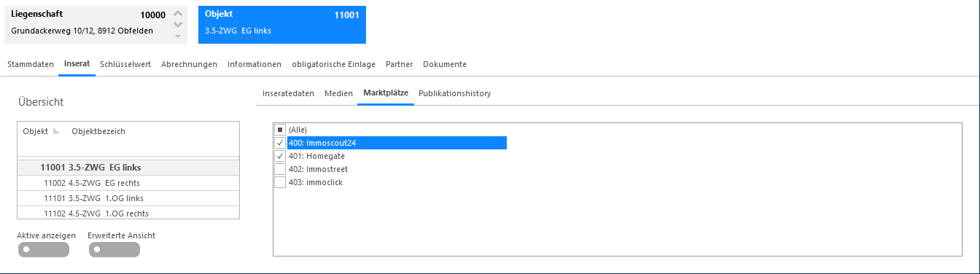The height and width of the screenshot is (274, 980).
Task: Click the 400: Immoscout24 list label
Action: click(x=322, y=143)
